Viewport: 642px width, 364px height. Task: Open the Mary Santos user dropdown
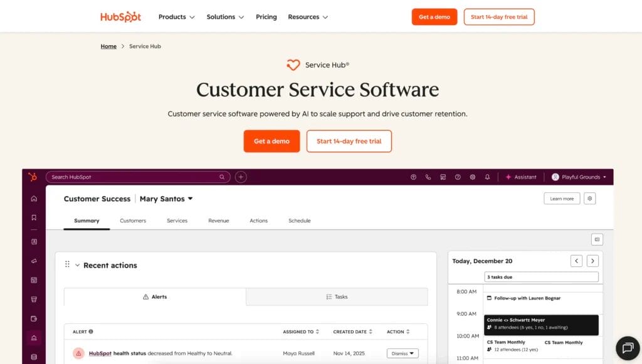coord(167,199)
